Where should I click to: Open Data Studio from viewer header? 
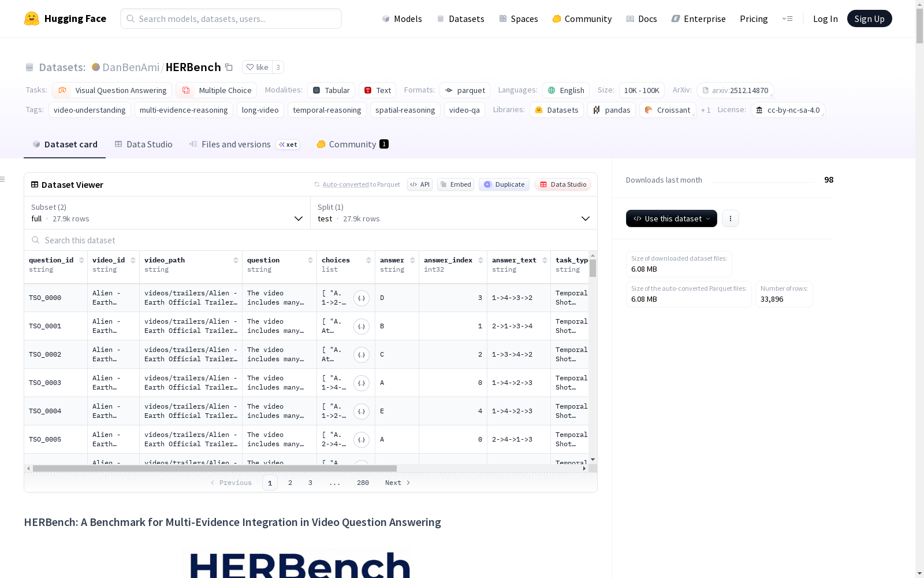[x=562, y=184]
